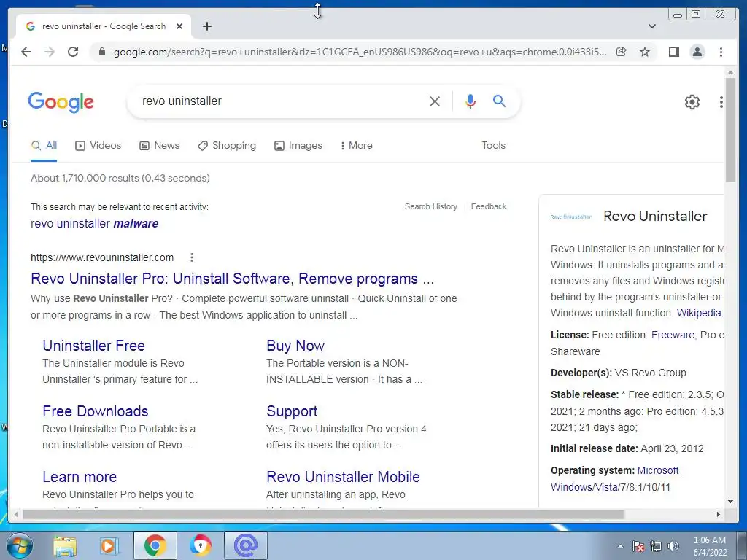This screenshot has height=560, width=747.
Task: Open the Revo Uninstaller Mobile sitelink
Action: coord(343,477)
